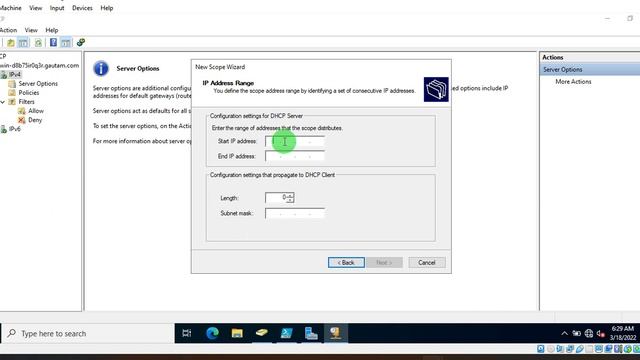Launch Microsoft Edge from the taskbar
Screen dimensions: 640x360
click(x=212, y=333)
